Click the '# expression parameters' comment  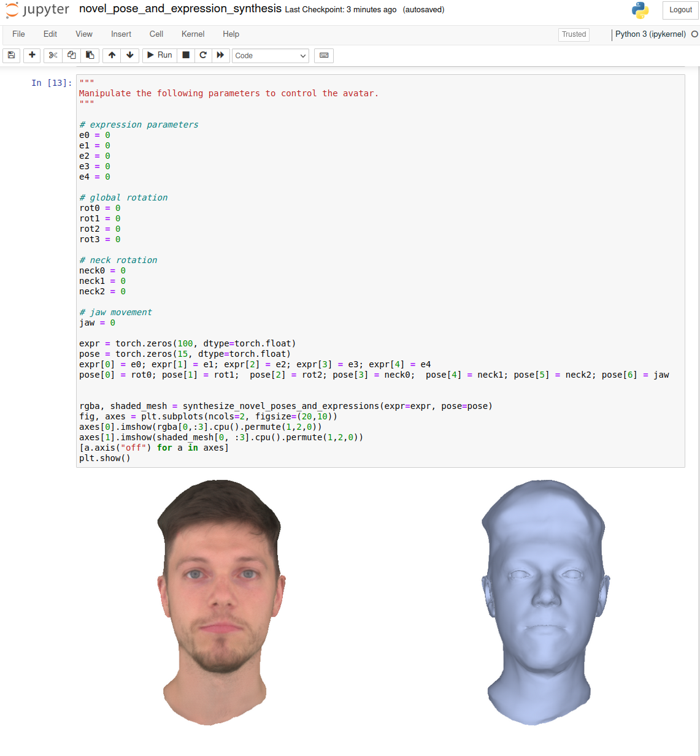[139, 125]
